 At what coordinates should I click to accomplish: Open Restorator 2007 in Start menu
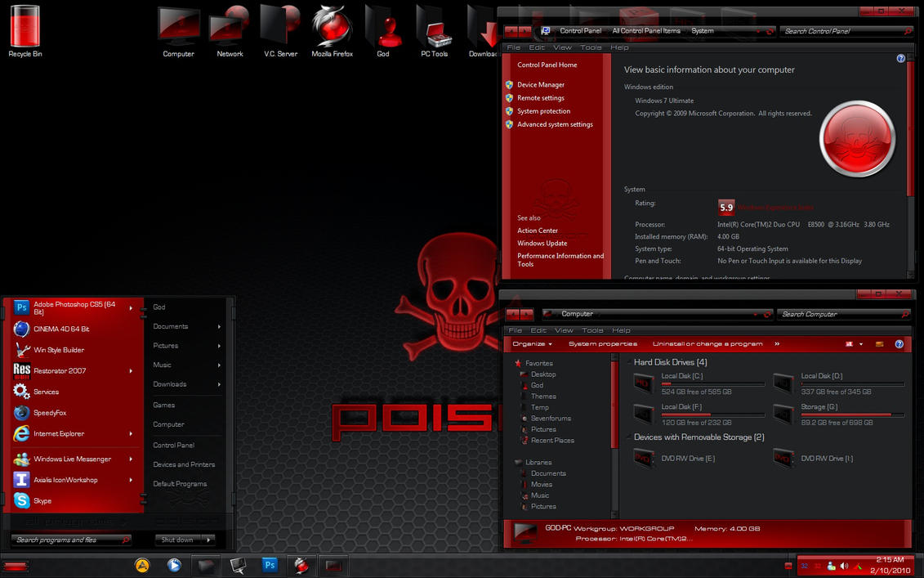(x=74, y=371)
